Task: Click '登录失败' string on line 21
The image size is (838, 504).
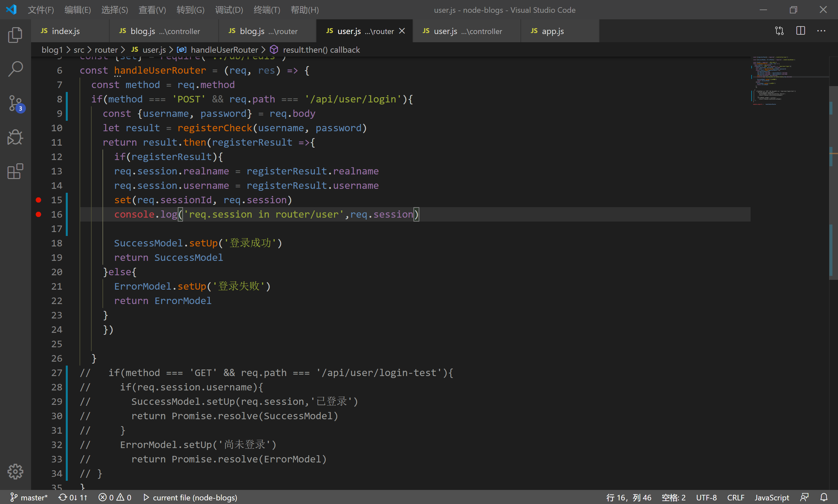Action: pyautogui.click(x=239, y=286)
